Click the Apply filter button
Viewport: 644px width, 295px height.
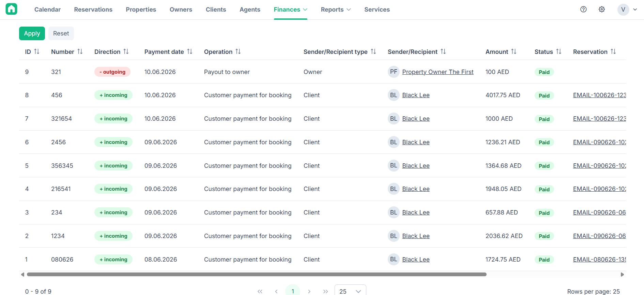click(32, 33)
